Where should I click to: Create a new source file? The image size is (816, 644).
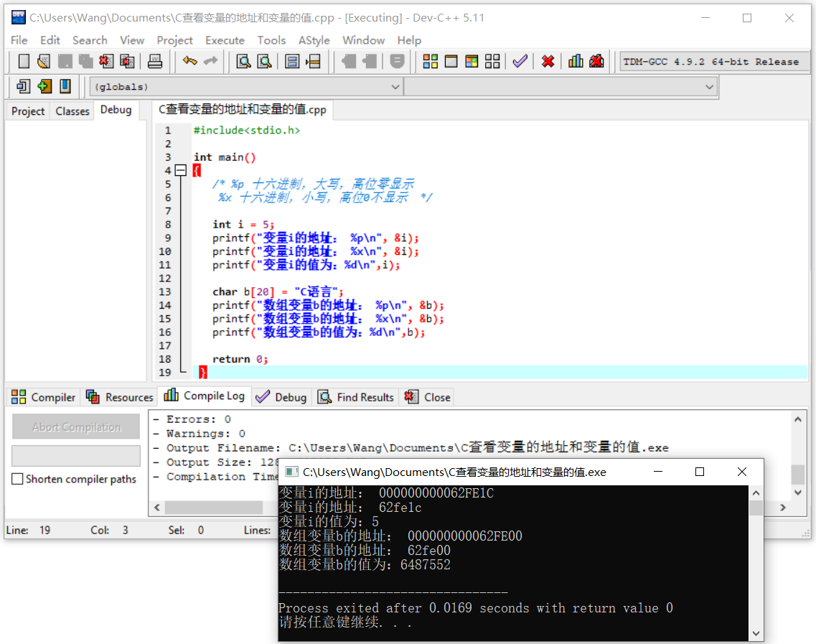[x=24, y=62]
